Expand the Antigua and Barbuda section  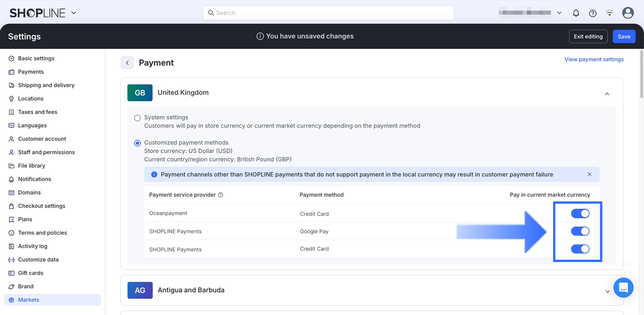coord(607,291)
